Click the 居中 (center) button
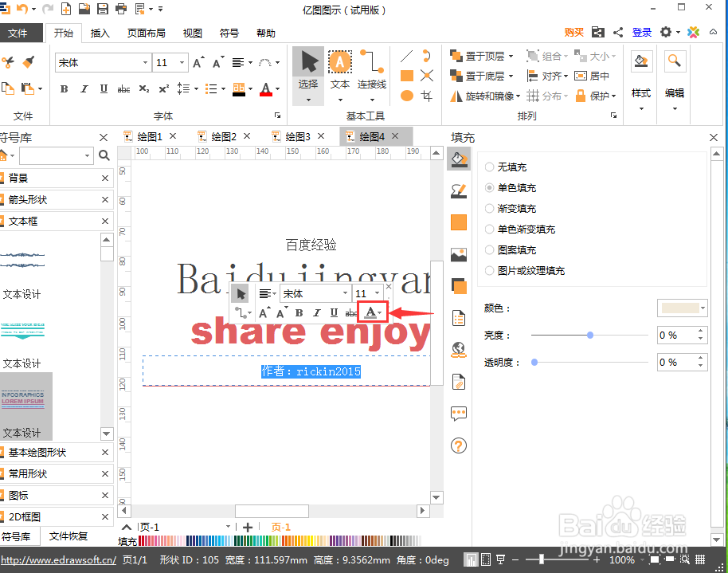 pos(592,76)
